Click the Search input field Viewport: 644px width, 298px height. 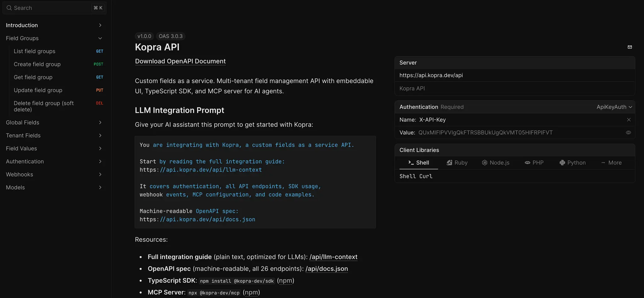[x=54, y=8]
